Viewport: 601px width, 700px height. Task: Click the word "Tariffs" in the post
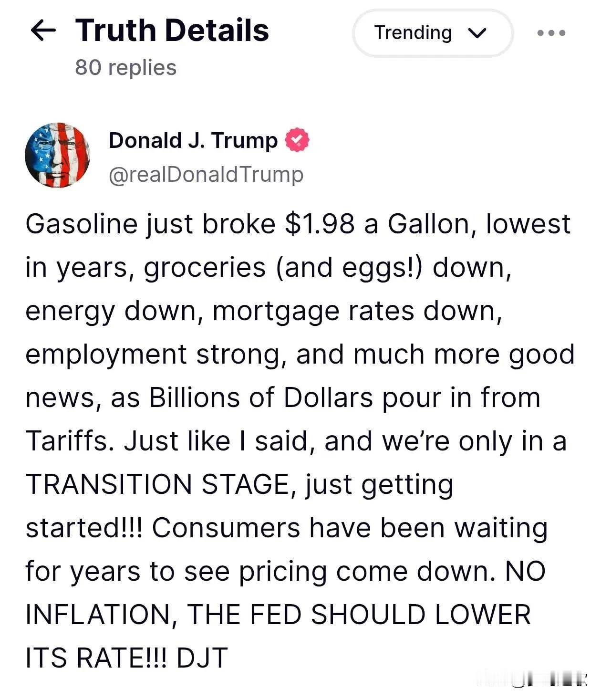pos(67,440)
